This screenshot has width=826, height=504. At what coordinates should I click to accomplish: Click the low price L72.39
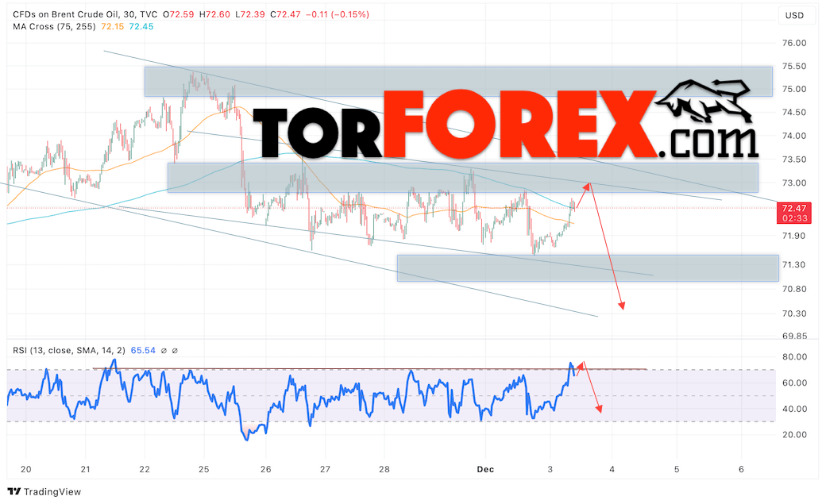[250, 14]
